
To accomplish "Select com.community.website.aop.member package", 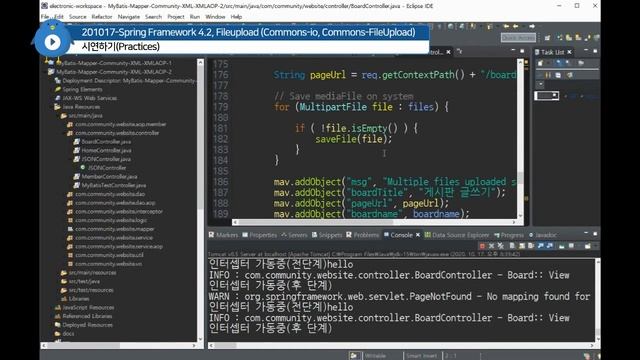I will tap(120, 124).
